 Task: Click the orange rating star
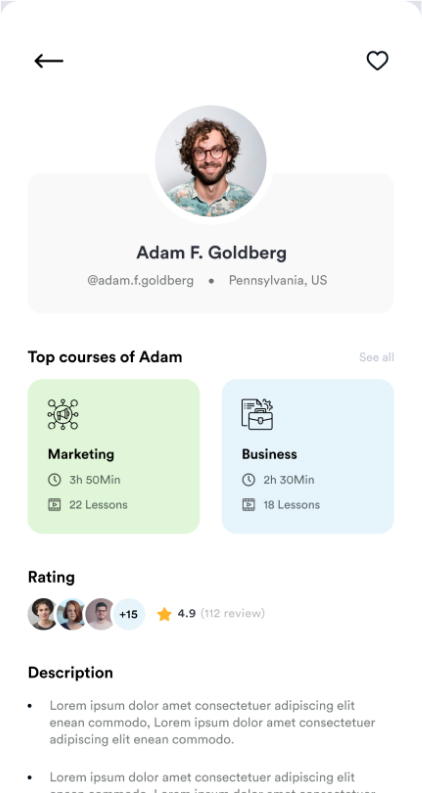pyautogui.click(x=164, y=614)
